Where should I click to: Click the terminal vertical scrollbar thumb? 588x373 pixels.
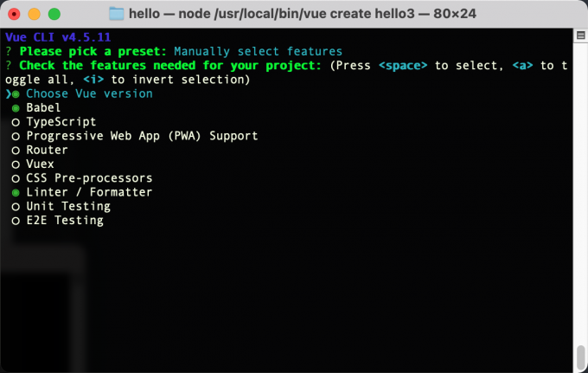tap(580, 357)
